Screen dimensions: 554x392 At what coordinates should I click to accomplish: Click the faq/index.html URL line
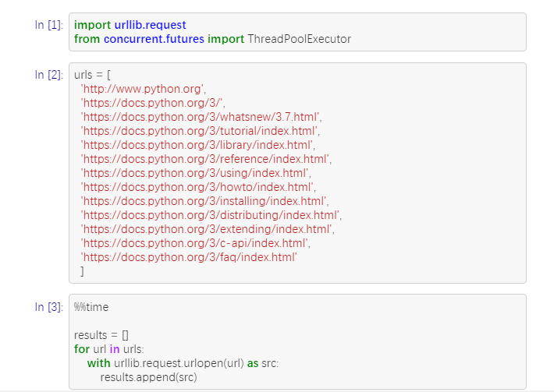(x=189, y=257)
